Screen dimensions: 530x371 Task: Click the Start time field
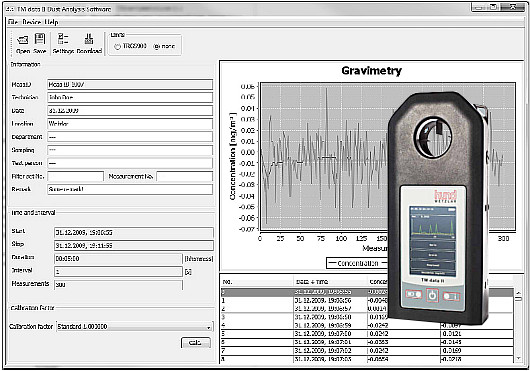click(134, 232)
